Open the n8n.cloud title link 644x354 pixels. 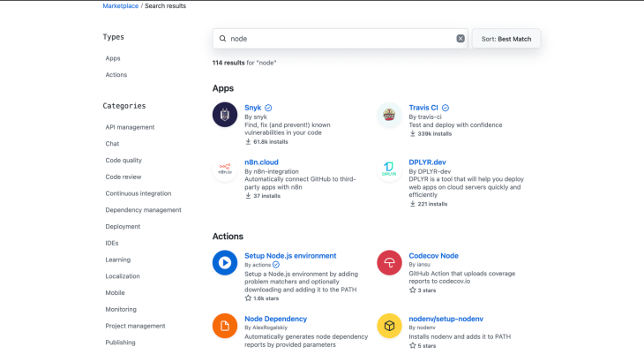point(261,162)
